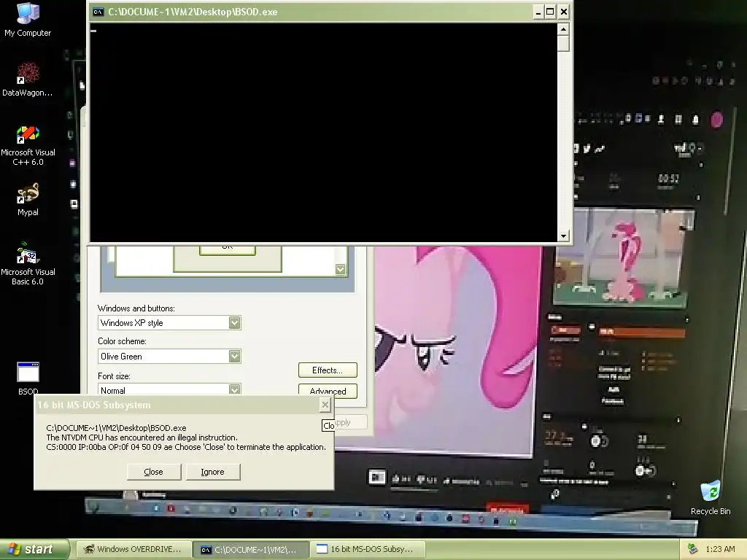Minimize the BSOD.exe console window
The width and height of the screenshot is (747, 560).
[538, 12]
